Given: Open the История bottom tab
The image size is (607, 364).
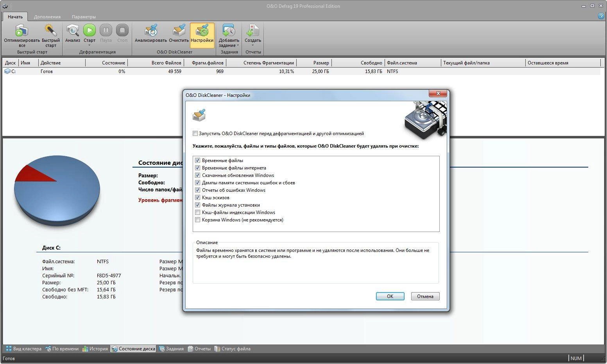Looking at the screenshot, I should (95, 349).
